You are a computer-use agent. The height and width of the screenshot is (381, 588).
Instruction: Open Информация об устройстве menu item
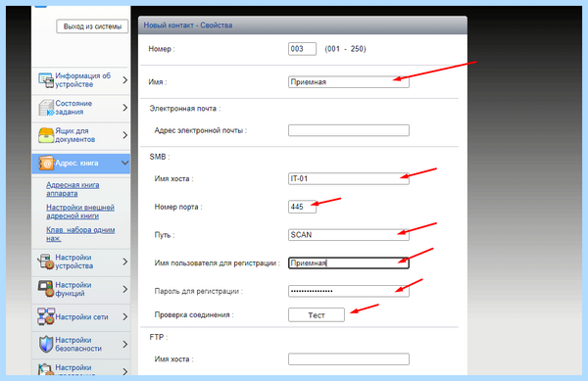coord(81,80)
